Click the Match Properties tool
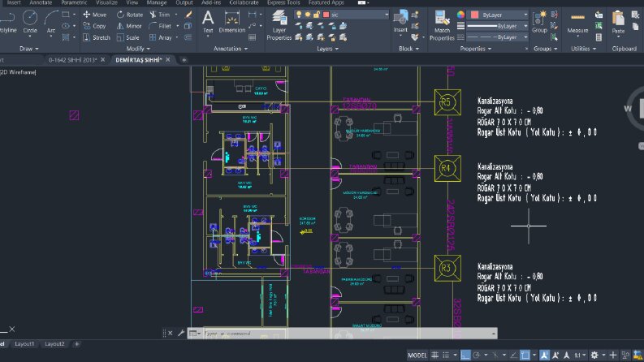This screenshot has height=362, width=644. tap(442, 25)
